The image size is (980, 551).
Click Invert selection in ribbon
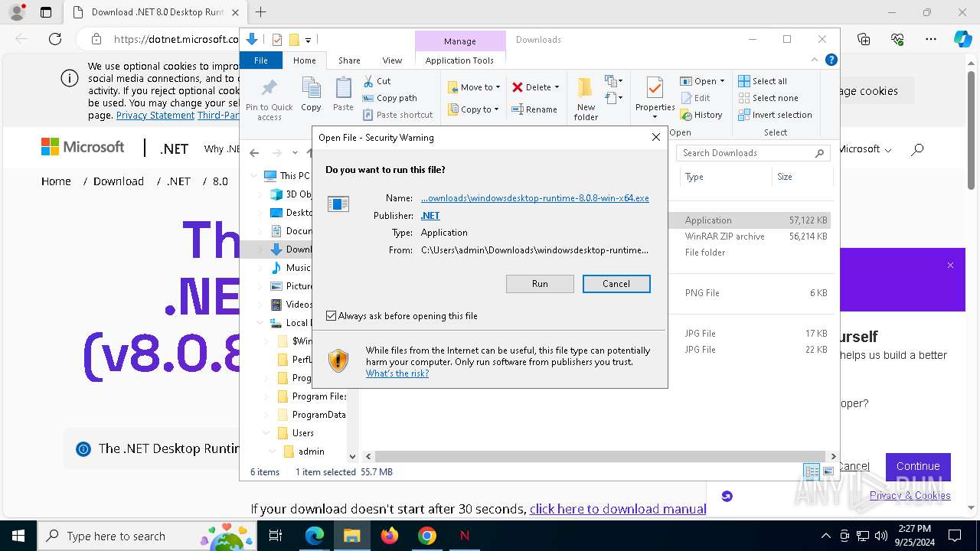(x=775, y=115)
